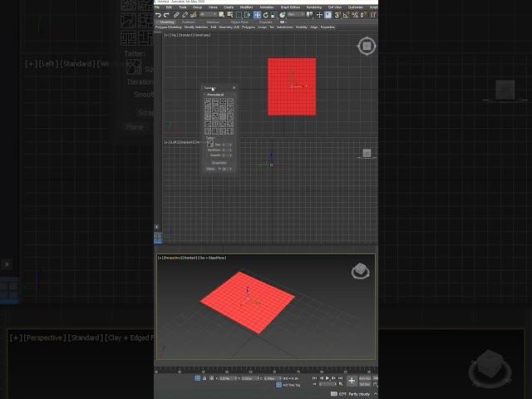Open the Tools menu
The height and width of the screenshot is (399, 532).
[x=183, y=7]
